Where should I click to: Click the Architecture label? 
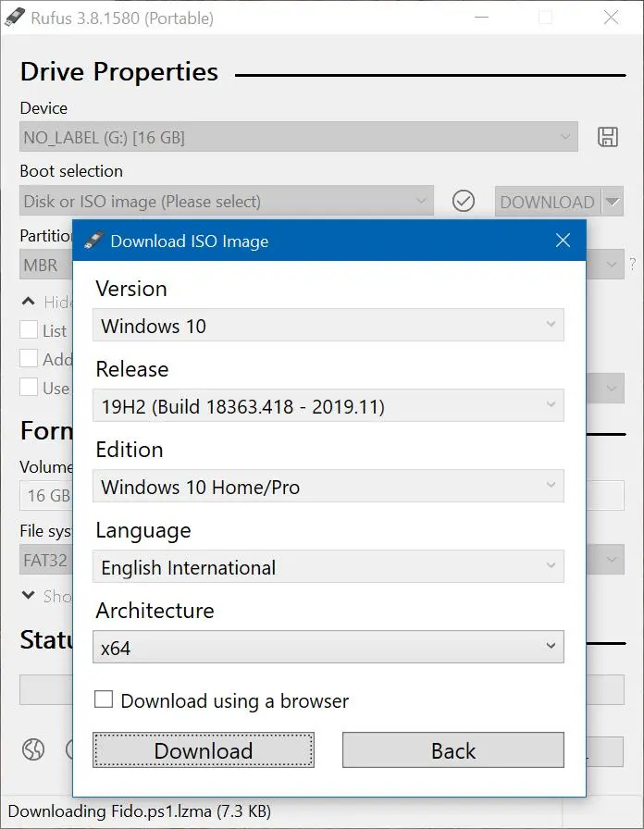point(155,611)
